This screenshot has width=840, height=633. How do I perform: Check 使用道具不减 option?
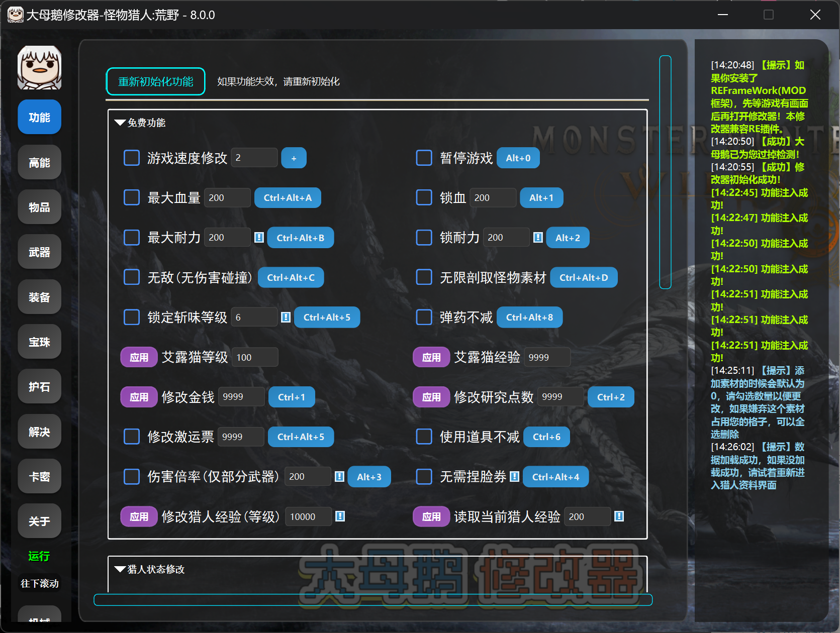424,437
